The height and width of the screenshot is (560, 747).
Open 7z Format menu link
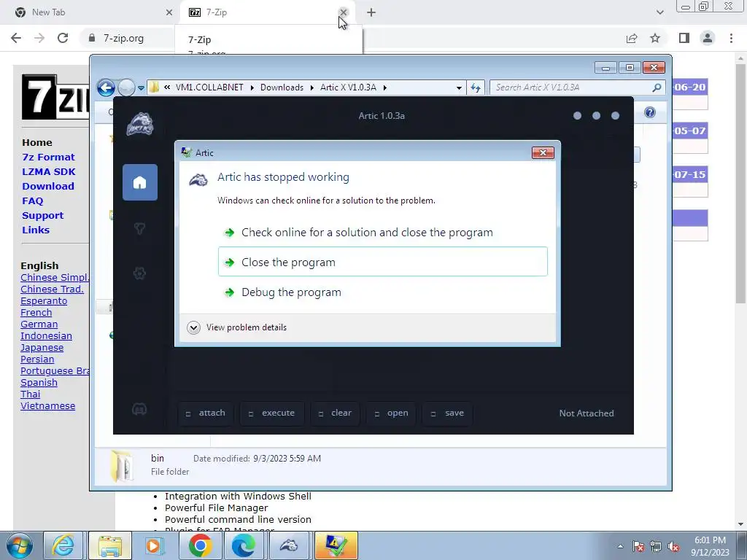[49, 157]
